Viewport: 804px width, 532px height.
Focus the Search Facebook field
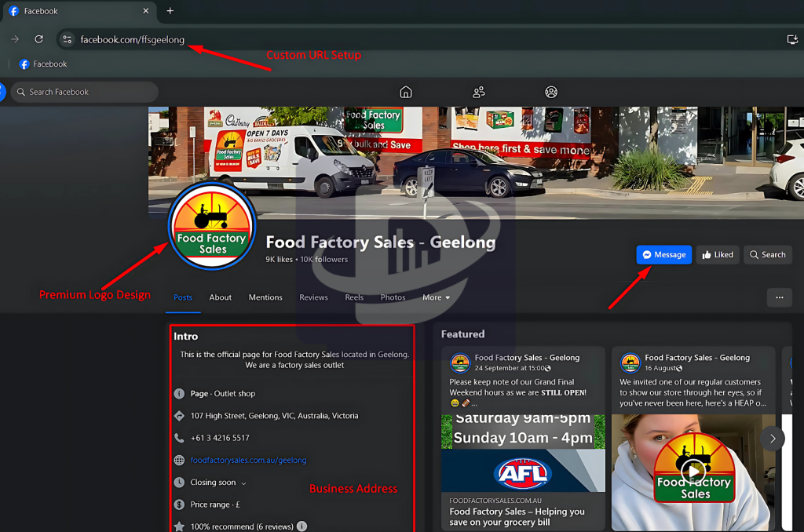tap(85, 93)
